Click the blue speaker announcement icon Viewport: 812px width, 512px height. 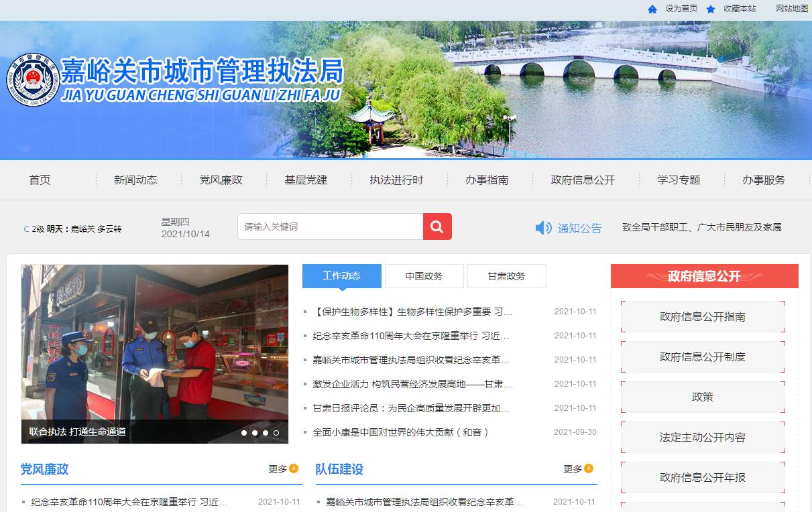coord(543,228)
